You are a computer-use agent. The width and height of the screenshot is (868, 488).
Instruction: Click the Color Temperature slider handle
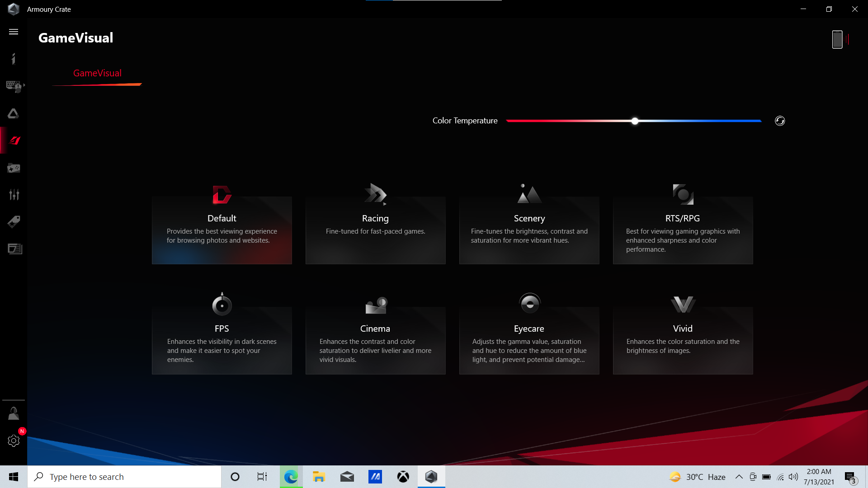635,121
